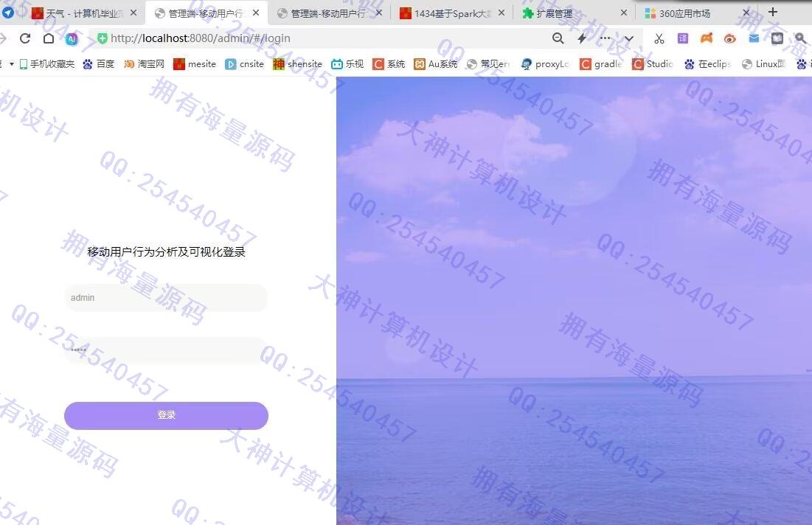This screenshot has height=525, width=812.
Task: Open the reading book extension icon
Action: click(777, 38)
